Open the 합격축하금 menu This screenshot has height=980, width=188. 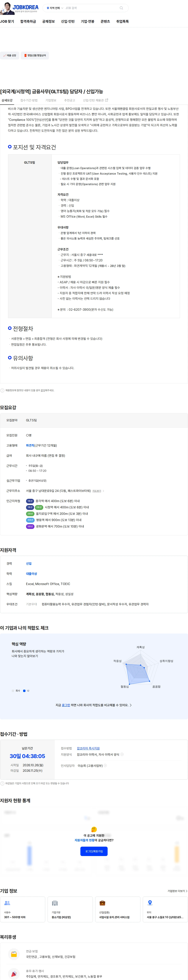28,22
